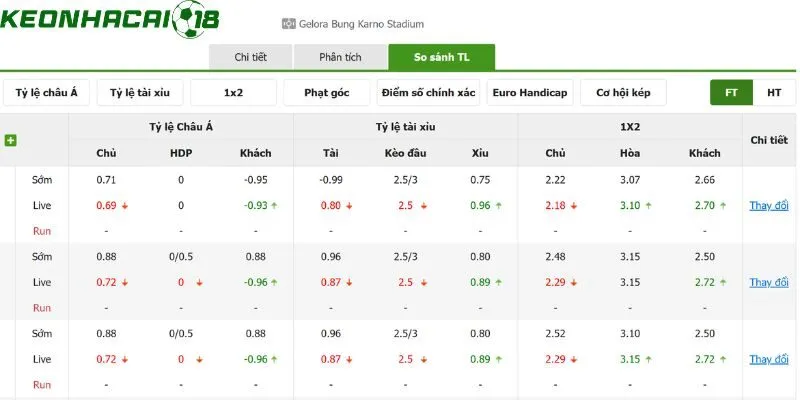Click the soccer ball logo icon
800x400 pixels.
(188, 19)
